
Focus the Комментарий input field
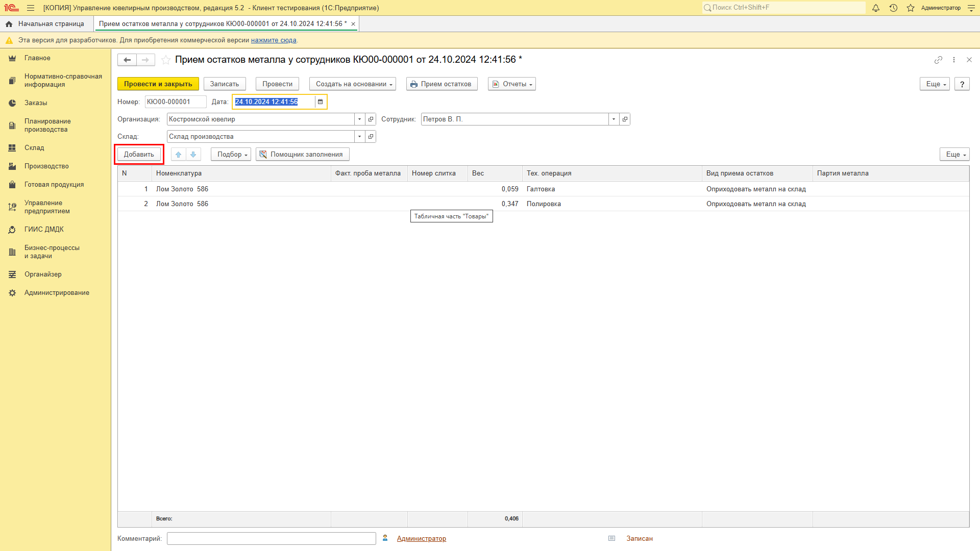click(x=272, y=539)
